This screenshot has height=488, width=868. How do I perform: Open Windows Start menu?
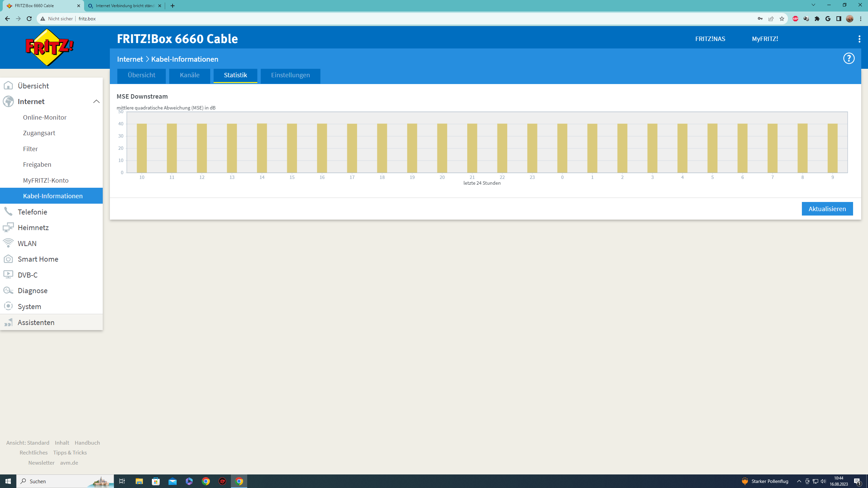click(x=8, y=481)
